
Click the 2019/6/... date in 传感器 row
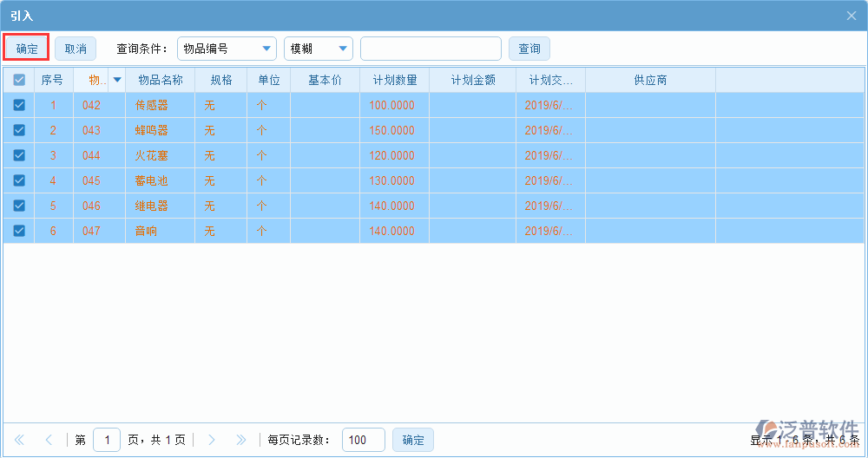(x=551, y=105)
